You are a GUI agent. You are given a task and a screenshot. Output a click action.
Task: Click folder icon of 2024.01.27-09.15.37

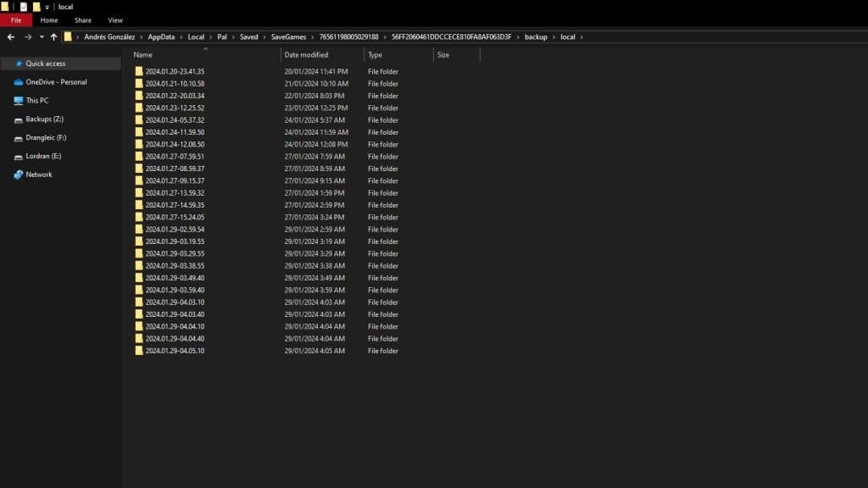(x=139, y=181)
